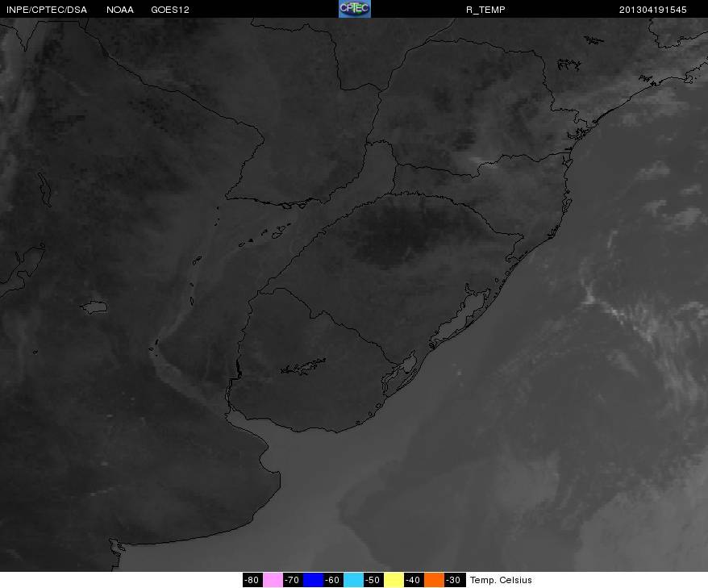Image resolution: width=708 pixels, height=588 pixels.
Task: Select the cyan legend color swatch
Action: click(x=353, y=580)
